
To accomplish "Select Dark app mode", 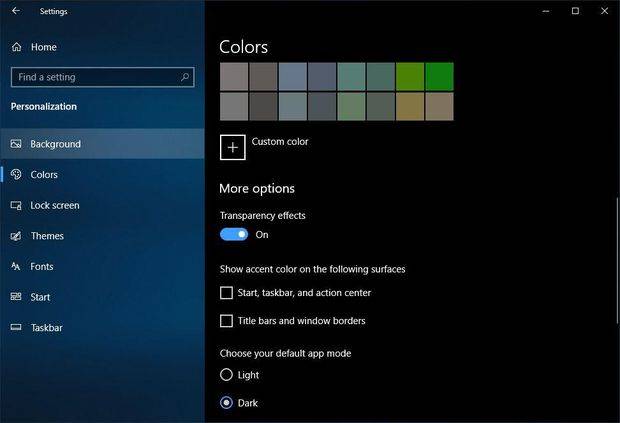I will [x=226, y=403].
